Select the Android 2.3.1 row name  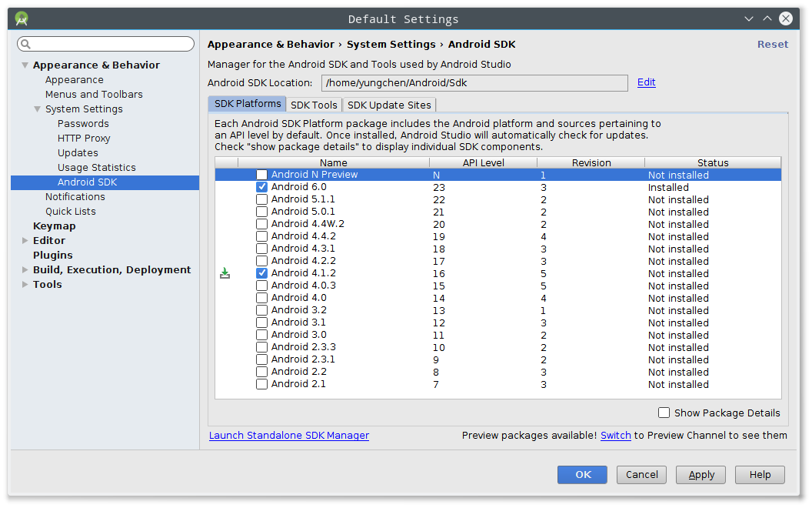click(x=303, y=359)
